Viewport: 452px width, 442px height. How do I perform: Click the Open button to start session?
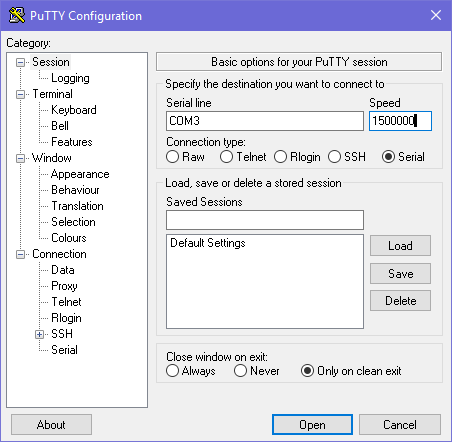point(312,425)
